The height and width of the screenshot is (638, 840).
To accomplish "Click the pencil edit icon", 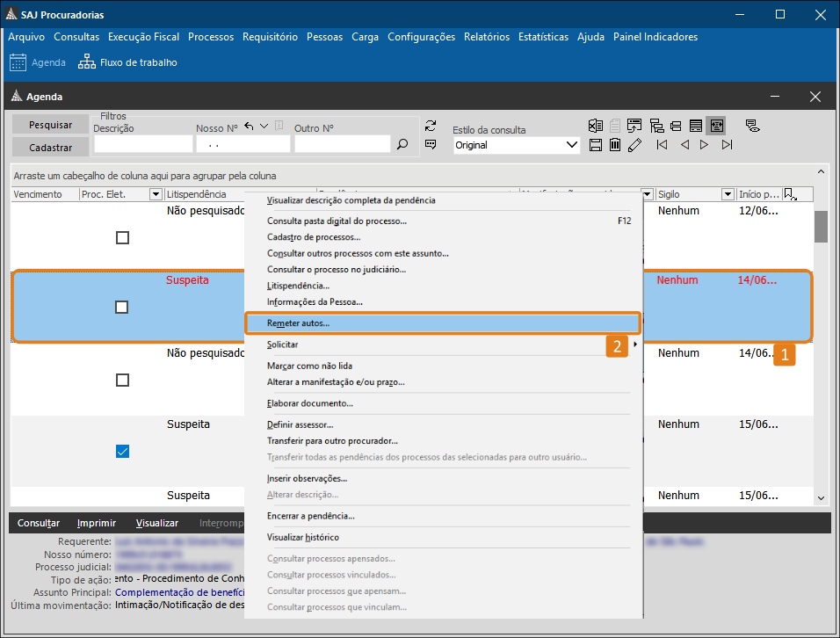I will pos(634,145).
